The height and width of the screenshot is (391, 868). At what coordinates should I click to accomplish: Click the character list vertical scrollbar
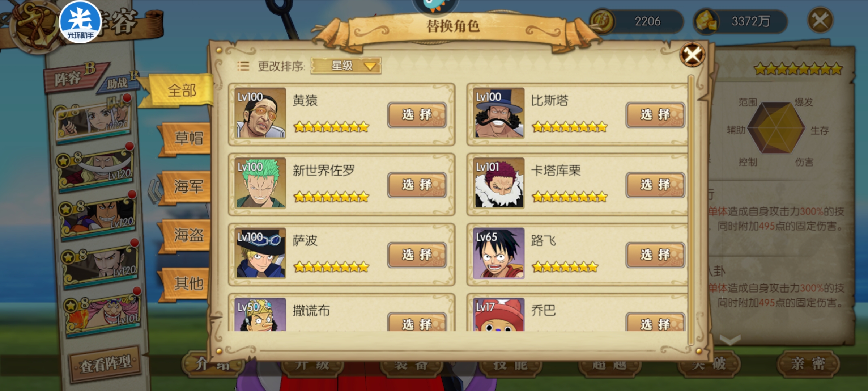[690, 210]
